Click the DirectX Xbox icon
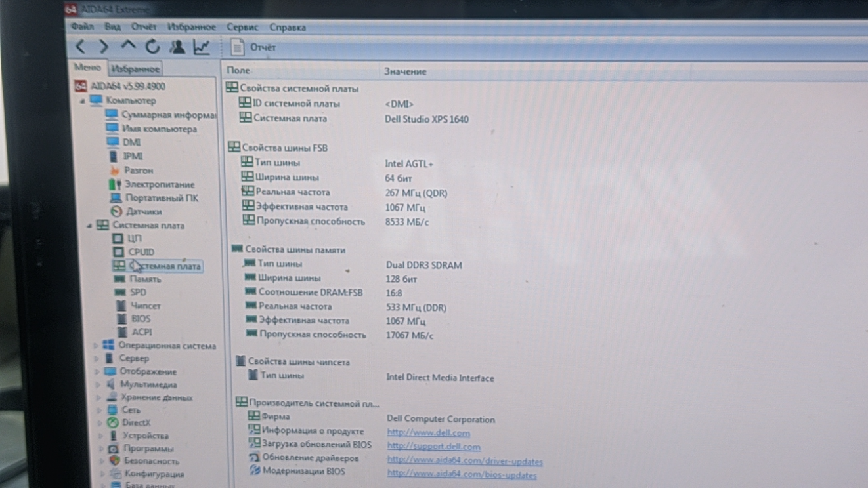Viewport: 868px width, 488px height. tap(112, 423)
